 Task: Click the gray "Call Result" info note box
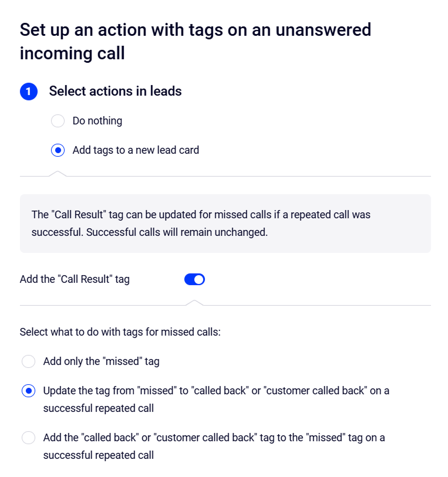(225, 224)
